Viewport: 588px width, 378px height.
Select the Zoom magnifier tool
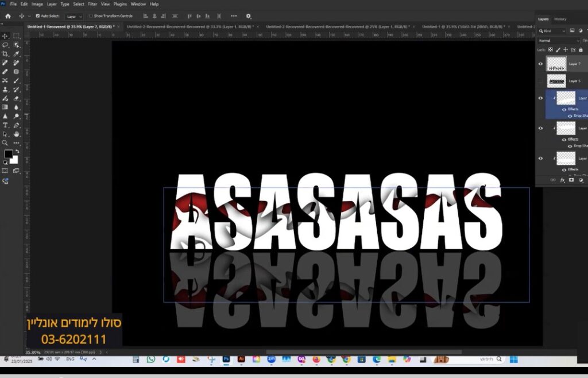(5, 142)
